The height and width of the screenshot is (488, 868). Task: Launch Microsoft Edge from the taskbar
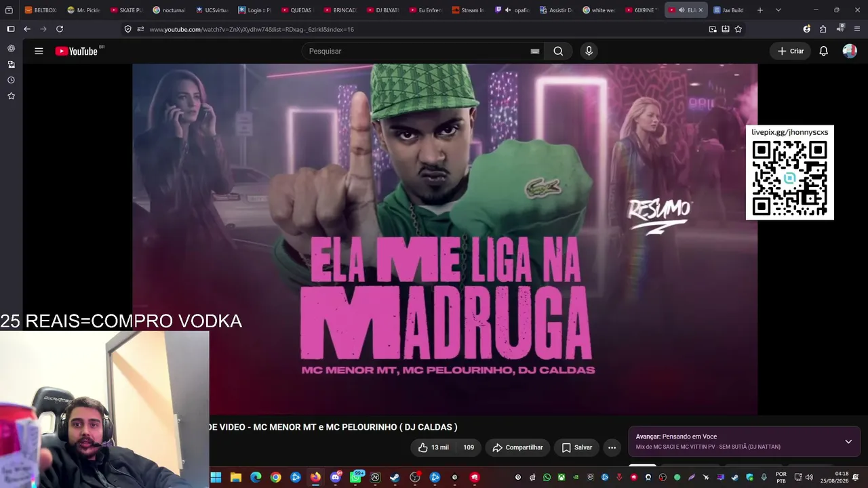(x=256, y=477)
